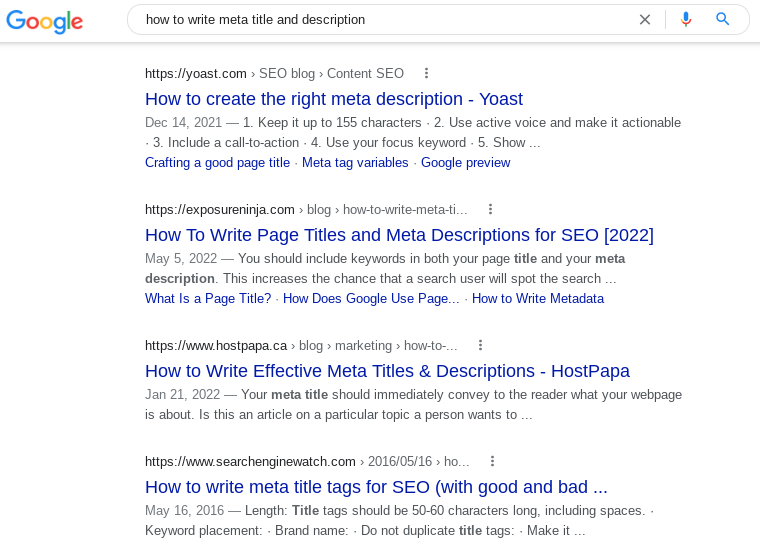Open three-dot menu for HostPapa result

click(480, 345)
